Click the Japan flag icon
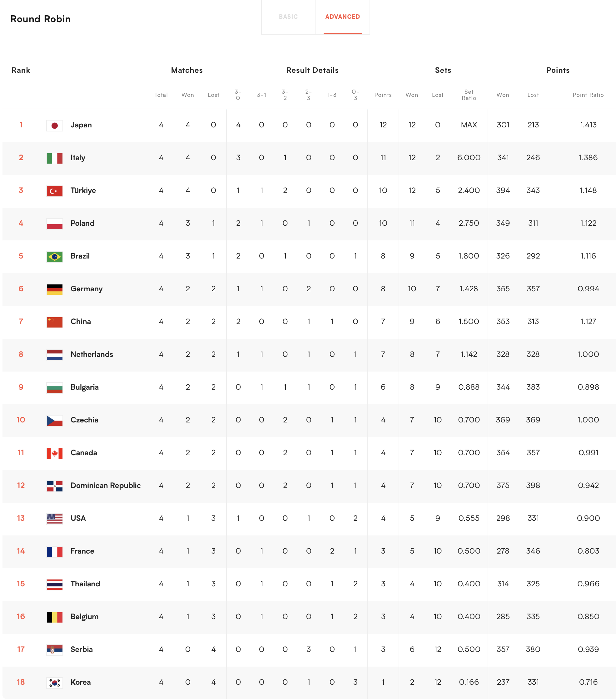This screenshot has height=700, width=616. [x=54, y=125]
